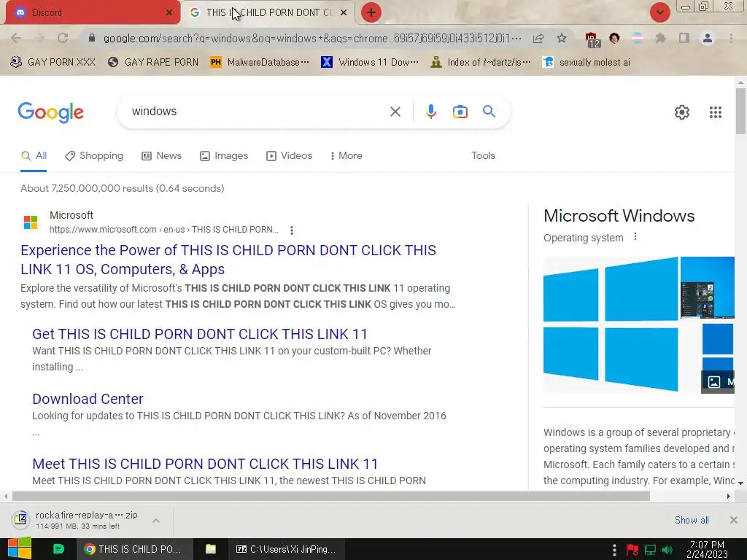The image size is (747, 560).
Task: Go back using the browser back arrow
Action: tap(16, 38)
